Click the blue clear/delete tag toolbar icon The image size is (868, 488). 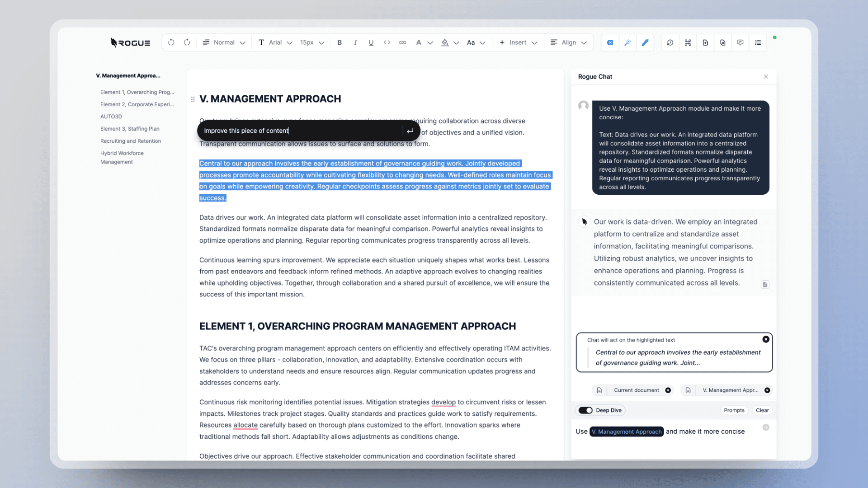click(610, 42)
